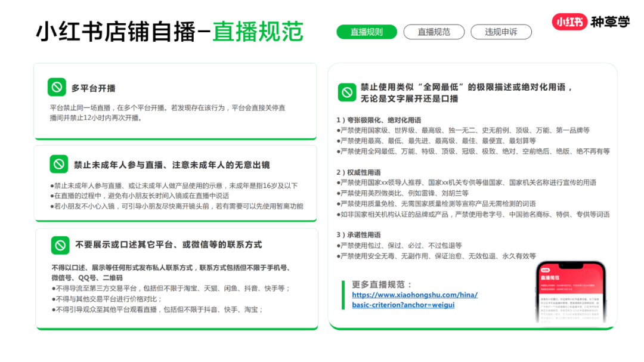Click subheading 3）承诺性用语
Image resolution: width=644 pixels, height=362 pixels.
click(x=358, y=234)
